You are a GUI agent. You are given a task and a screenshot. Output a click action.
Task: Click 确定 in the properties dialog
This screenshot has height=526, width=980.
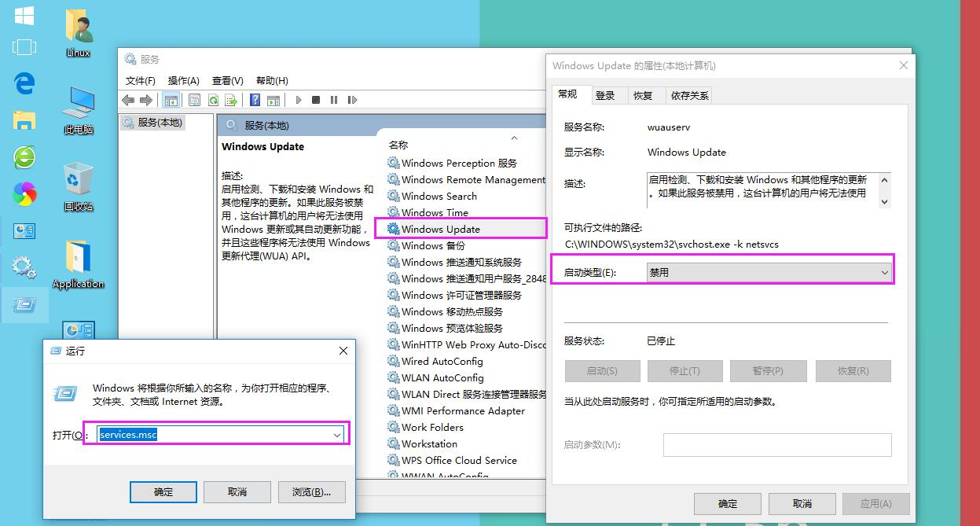(x=728, y=503)
